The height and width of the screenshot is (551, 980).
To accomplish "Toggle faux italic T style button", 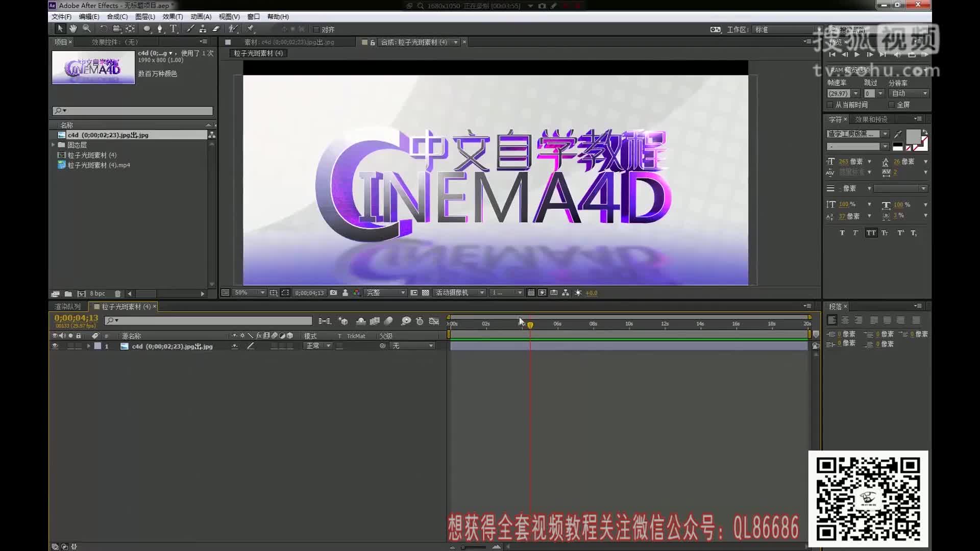I will [x=856, y=233].
